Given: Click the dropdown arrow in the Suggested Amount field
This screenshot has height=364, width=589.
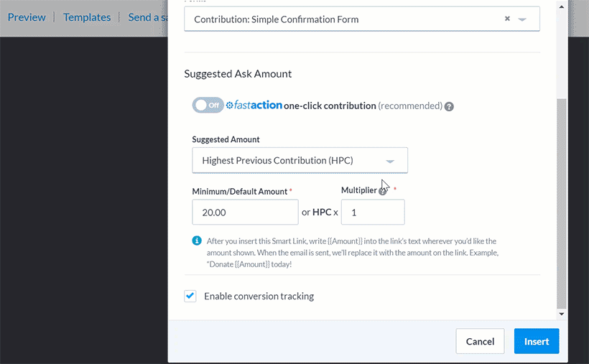Looking at the screenshot, I should point(390,161).
